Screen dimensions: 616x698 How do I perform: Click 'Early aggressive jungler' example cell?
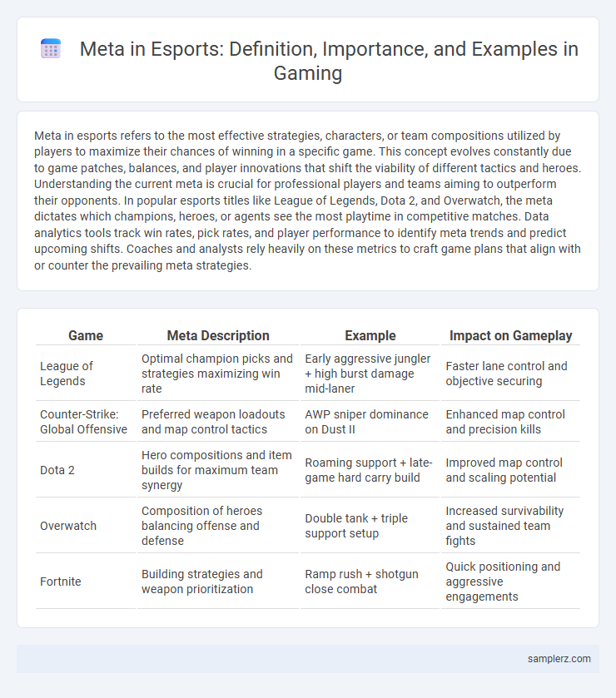[x=370, y=374]
